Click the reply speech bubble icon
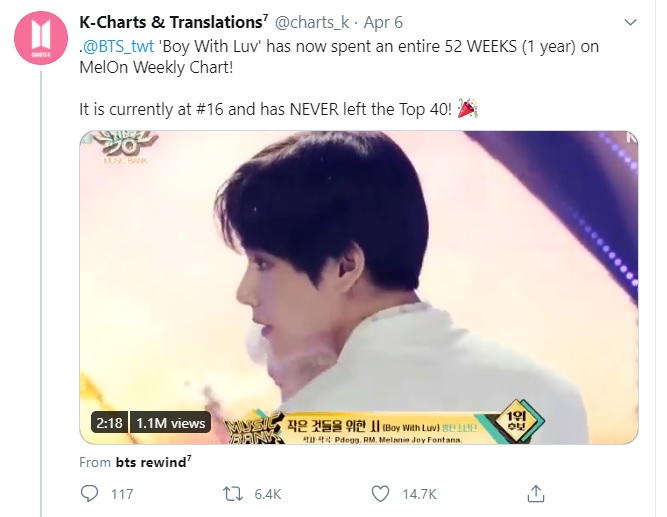Screen dimensions: 667x517 [x=89, y=494]
